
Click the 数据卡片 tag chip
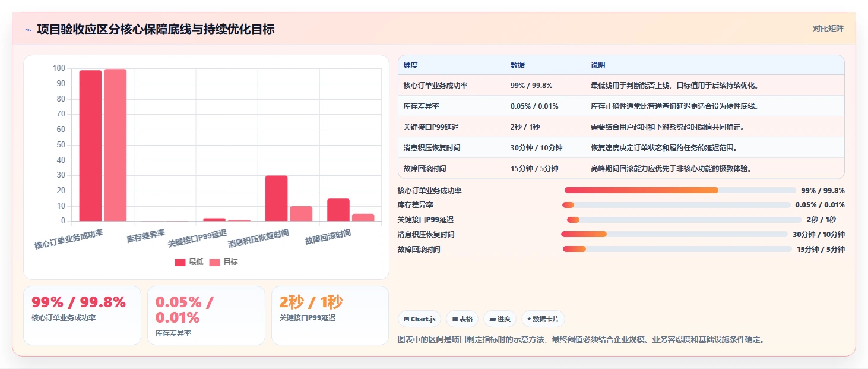[543, 319]
